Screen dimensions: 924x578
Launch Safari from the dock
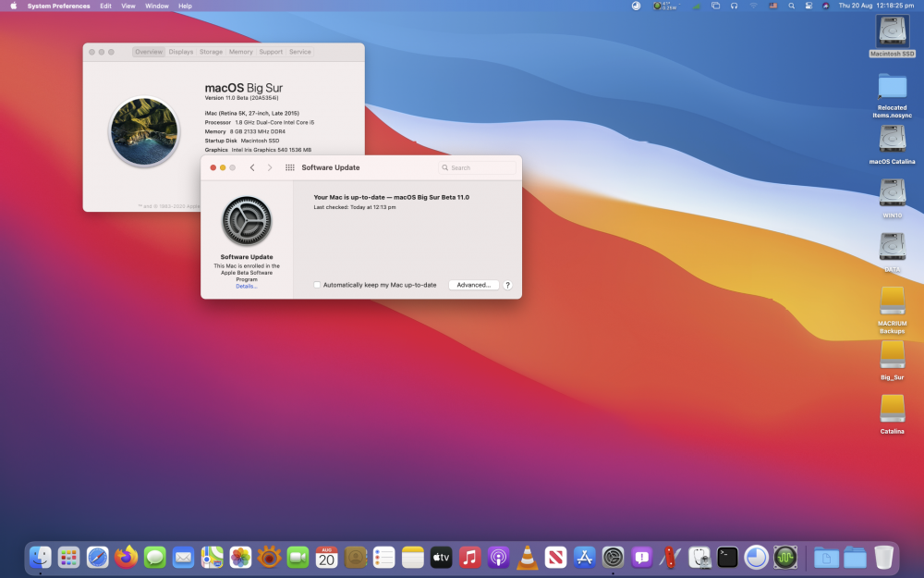point(97,557)
